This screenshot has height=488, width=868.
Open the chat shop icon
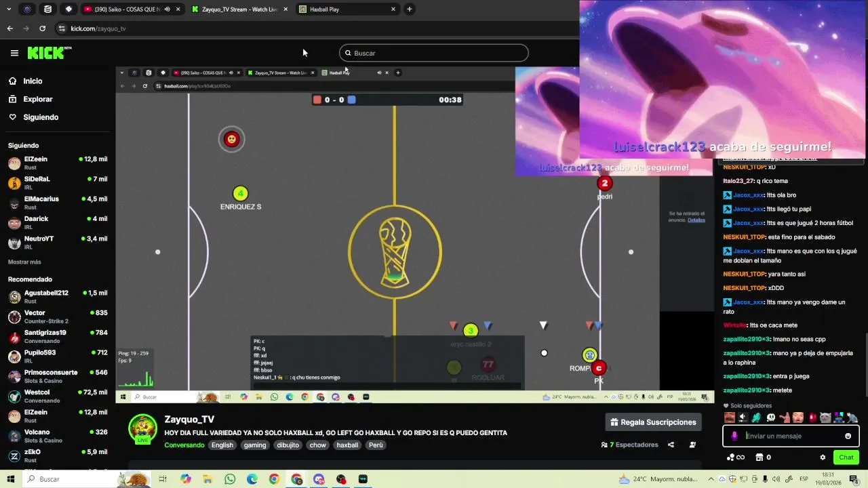[759, 457]
